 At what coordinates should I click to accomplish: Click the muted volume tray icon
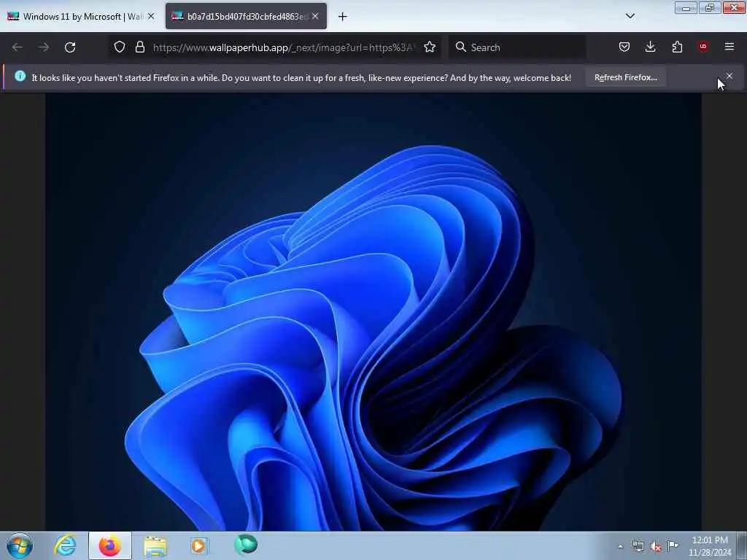(x=656, y=547)
